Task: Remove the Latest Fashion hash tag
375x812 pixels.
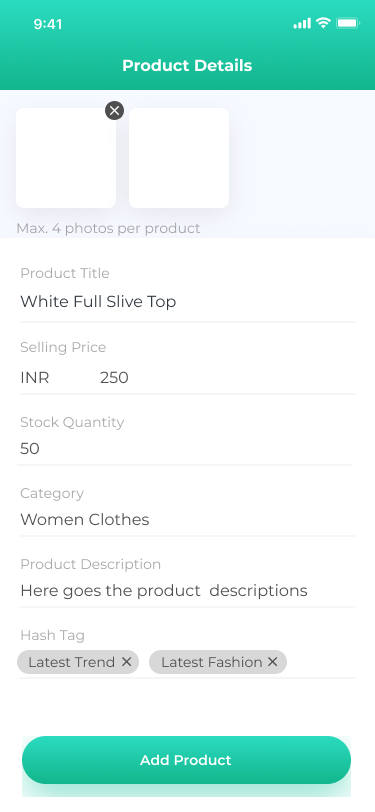Action: pyautogui.click(x=272, y=661)
